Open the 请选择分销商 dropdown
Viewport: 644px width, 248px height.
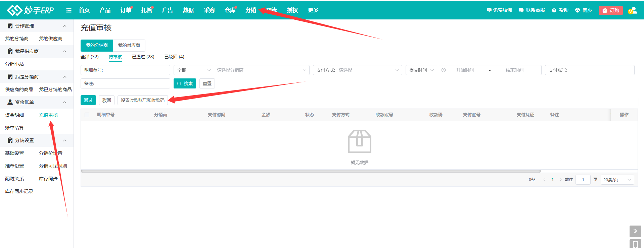[261, 70]
